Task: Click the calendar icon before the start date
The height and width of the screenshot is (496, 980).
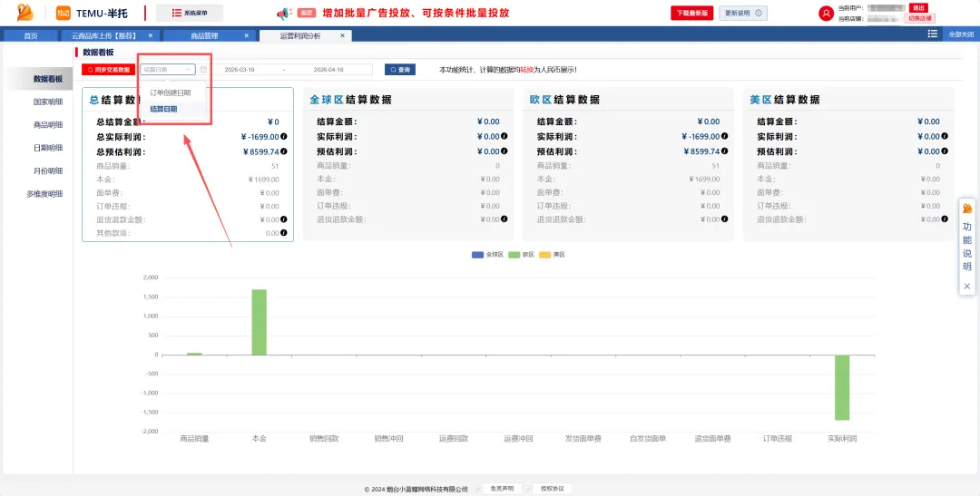Action: click(204, 70)
